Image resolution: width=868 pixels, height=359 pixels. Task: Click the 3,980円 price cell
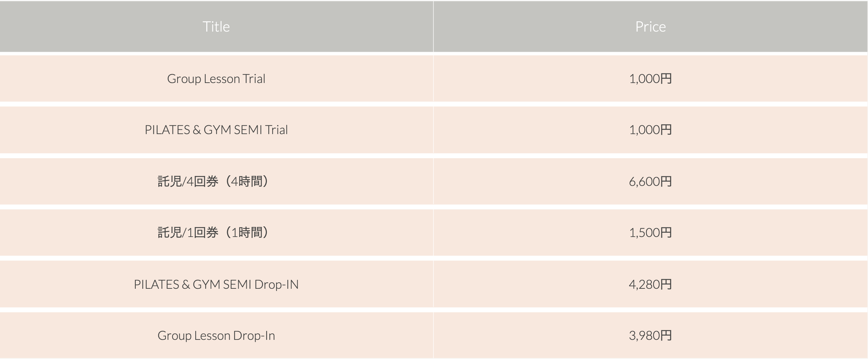click(650, 335)
